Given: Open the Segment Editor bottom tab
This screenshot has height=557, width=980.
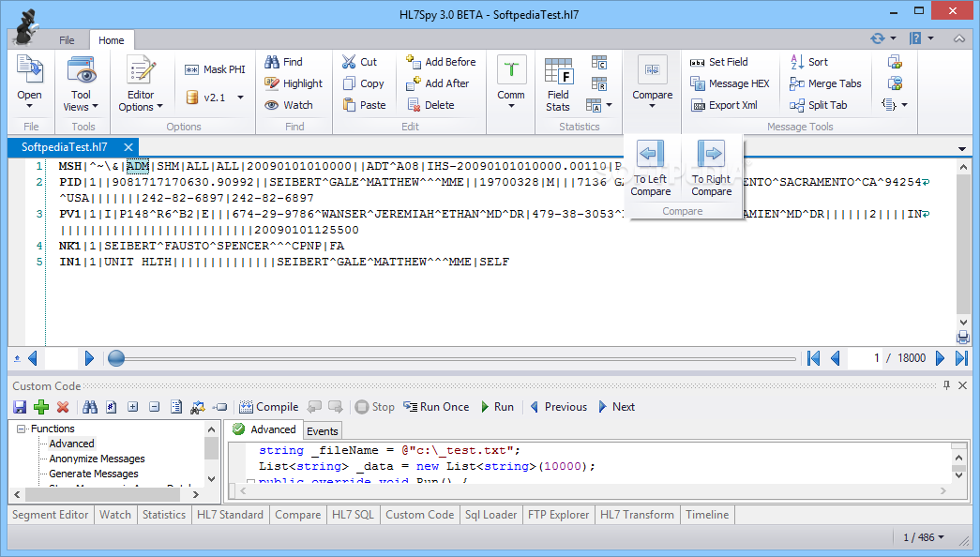Looking at the screenshot, I should point(50,515).
